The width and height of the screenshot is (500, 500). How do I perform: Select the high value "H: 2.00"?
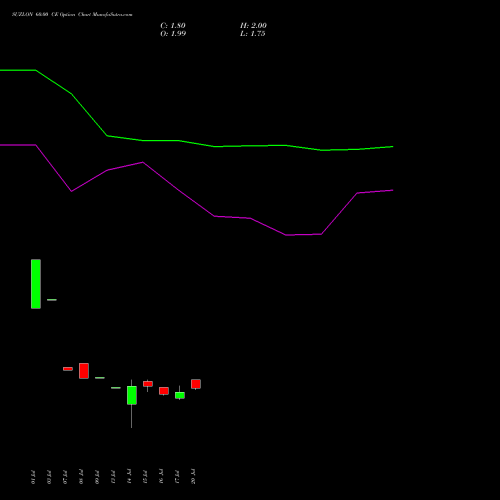[253, 26]
